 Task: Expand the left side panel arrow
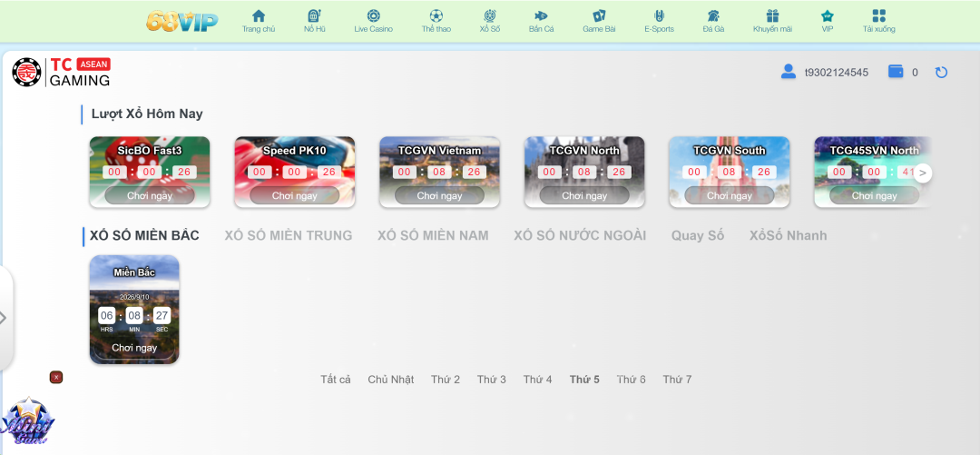click(x=4, y=318)
